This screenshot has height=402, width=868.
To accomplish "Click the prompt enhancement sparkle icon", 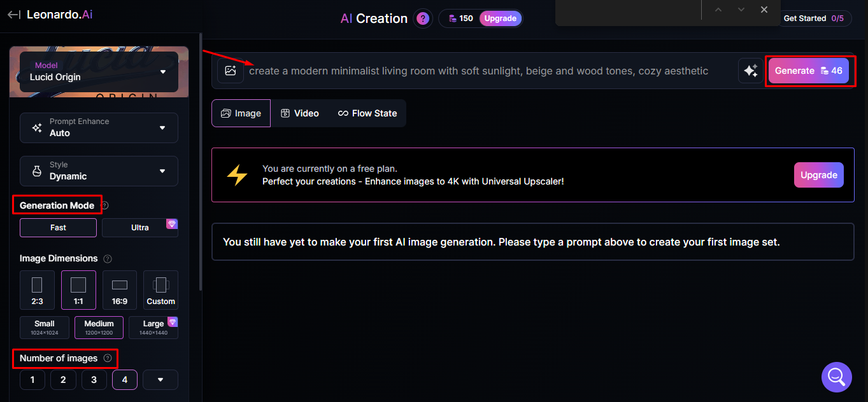I will click(x=750, y=71).
